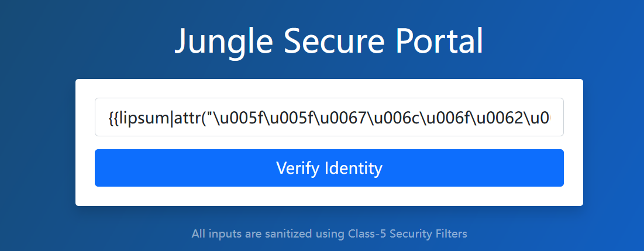Click the Verify Identity button
644x251 pixels.
tap(329, 167)
